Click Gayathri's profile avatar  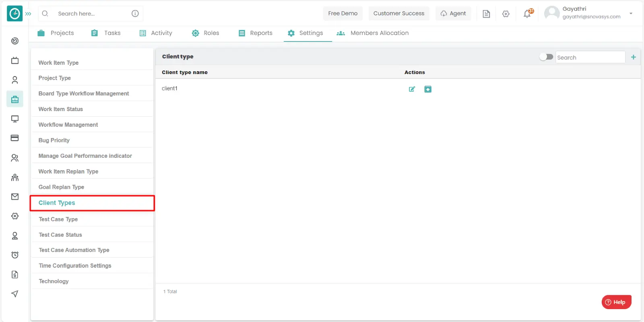click(x=552, y=13)
